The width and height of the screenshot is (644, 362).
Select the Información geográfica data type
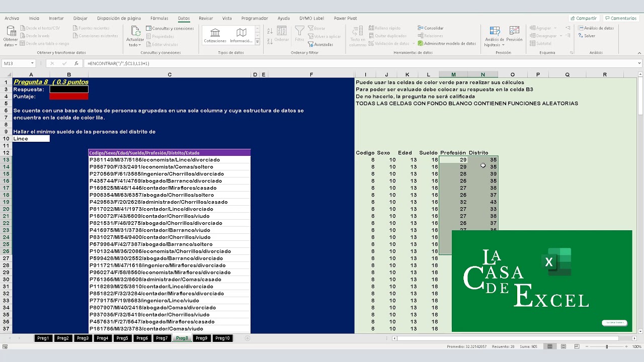tap(241, 35)
